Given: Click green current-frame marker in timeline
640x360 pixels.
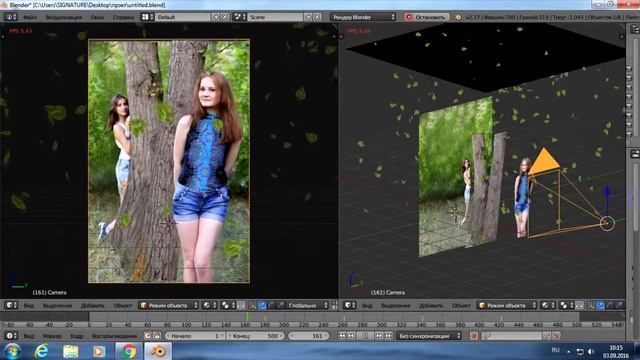Looking at the screenshot, I should pyautogui.click(x=247, y=317).
